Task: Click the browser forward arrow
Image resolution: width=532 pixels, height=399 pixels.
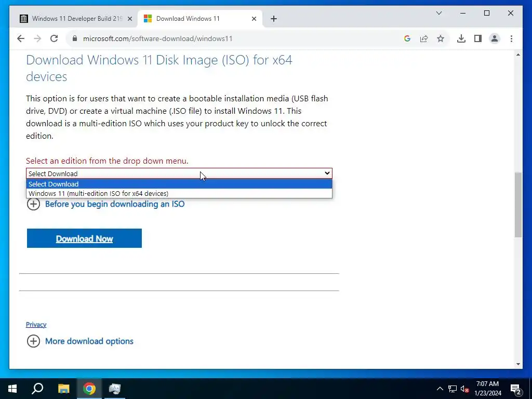Action: click(x=37, y=38)
